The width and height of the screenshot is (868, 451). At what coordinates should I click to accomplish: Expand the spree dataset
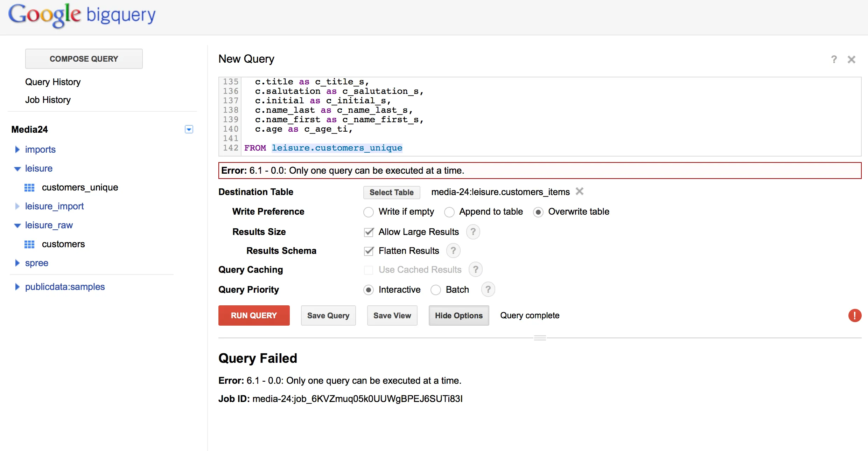(17, 263)
